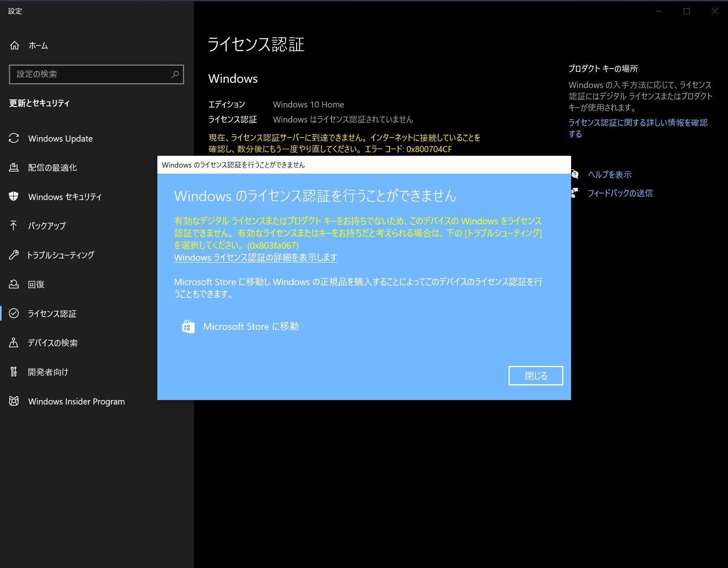Click the Windows 10 Home edition text

click(x=309, y=105)
